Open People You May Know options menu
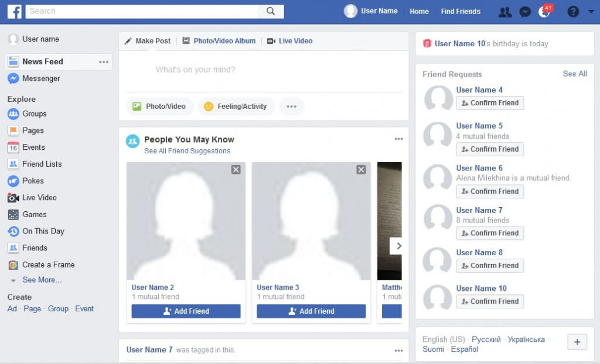This screenshot has height=364, width=600. 398,139
